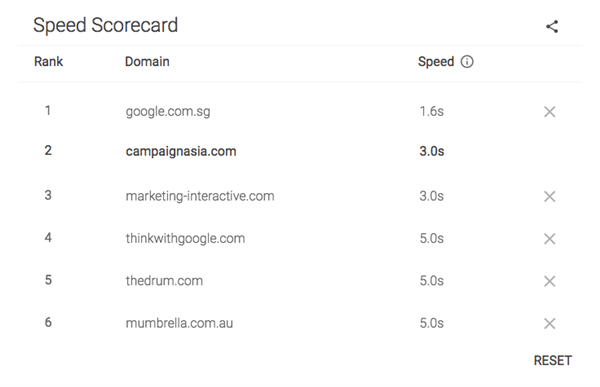Click the thinkwithgoogle.com domain text
This screenshot has height=387, width=600.
[185, 238]
